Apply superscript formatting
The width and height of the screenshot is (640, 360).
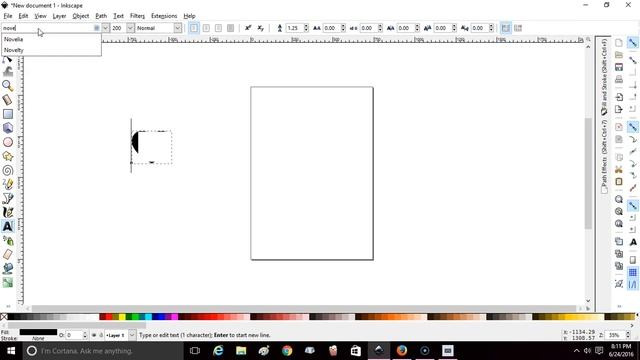pos(248,28)
